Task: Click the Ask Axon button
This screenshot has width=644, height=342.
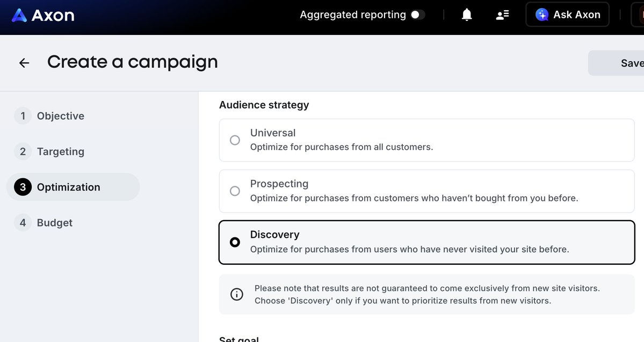Action: click(x=567, y=15)
